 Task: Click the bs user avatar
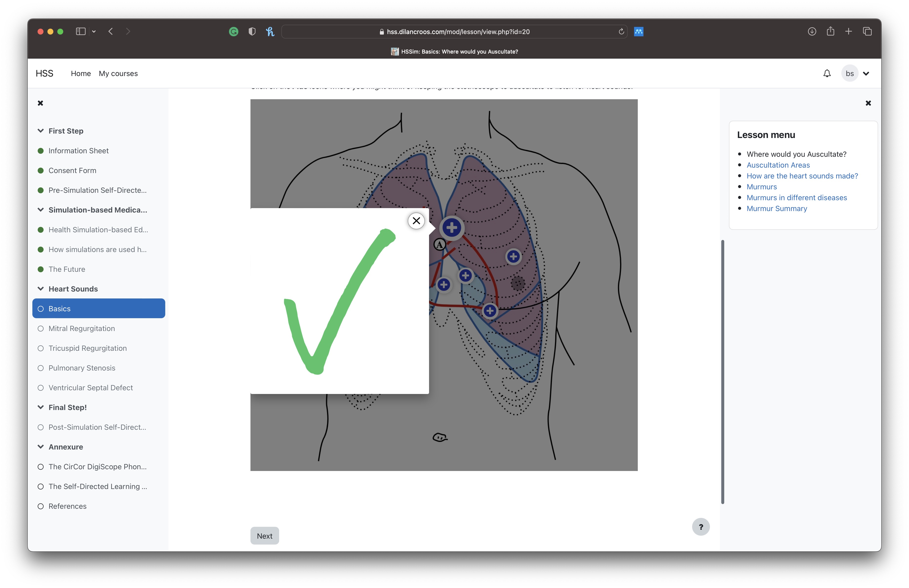849,73
